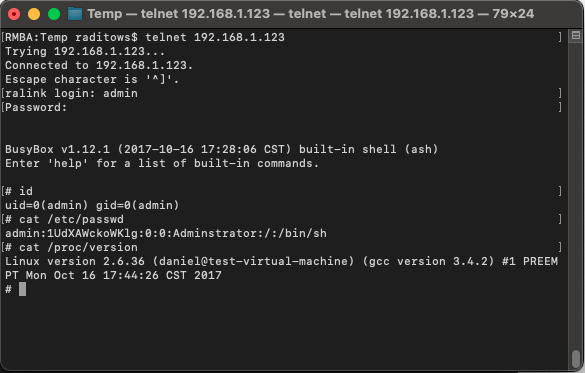Image resolution: width=585 pixels, height=373 pixels.
Task: Click the block cursor at the last prompt
Action: 22,289
